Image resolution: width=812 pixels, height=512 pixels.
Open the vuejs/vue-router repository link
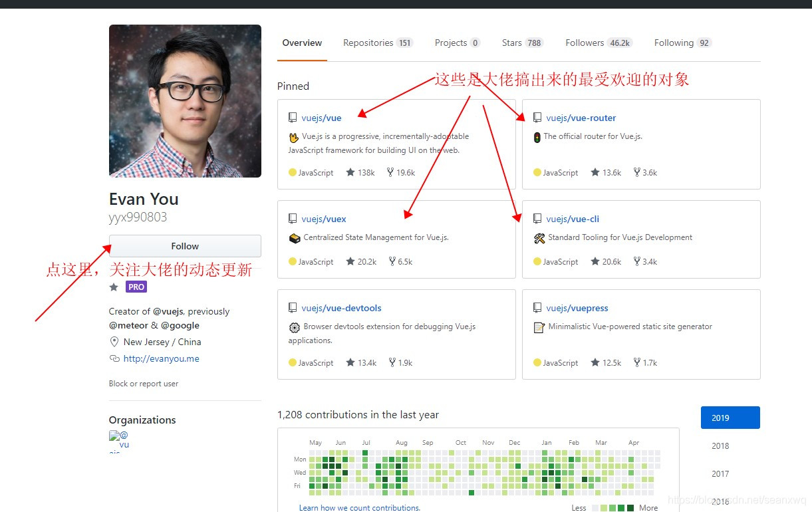pos(581,118)
